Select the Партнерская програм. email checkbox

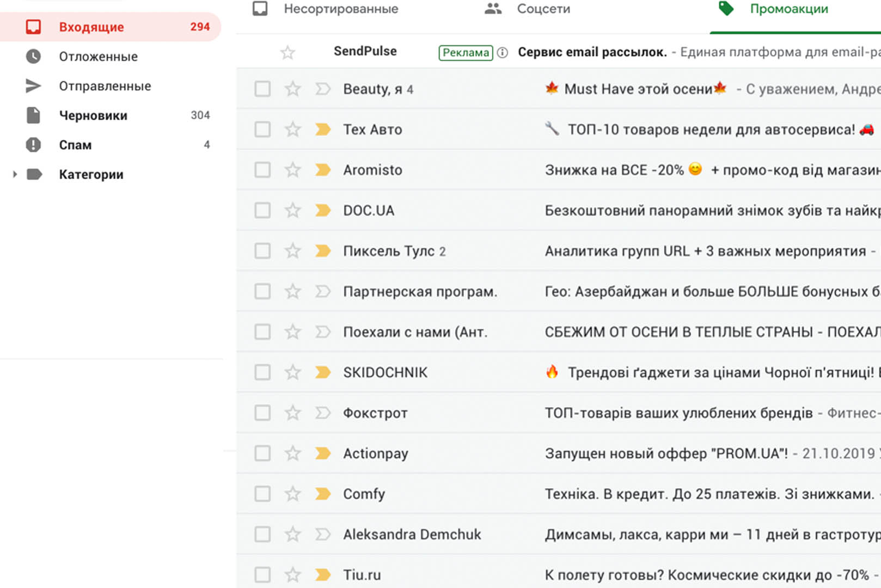[262, 291]
